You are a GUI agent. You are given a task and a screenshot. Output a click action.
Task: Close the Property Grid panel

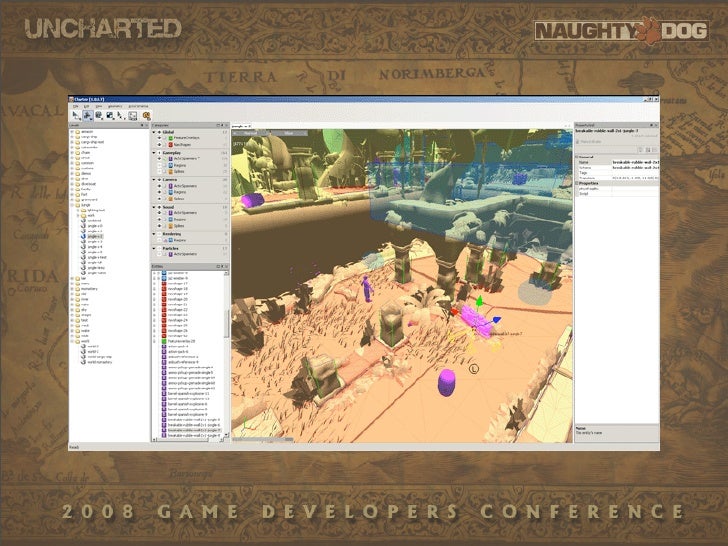tap(656, 125)
